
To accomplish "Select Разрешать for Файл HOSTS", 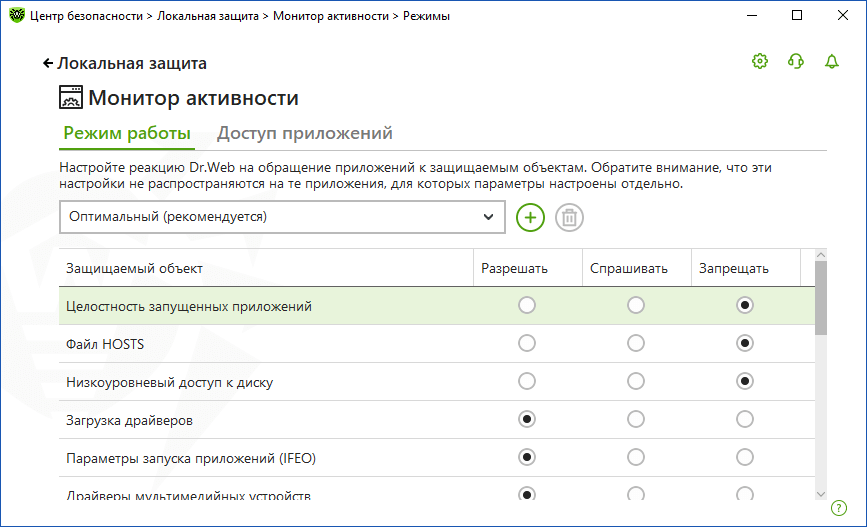I will [527, 343].
